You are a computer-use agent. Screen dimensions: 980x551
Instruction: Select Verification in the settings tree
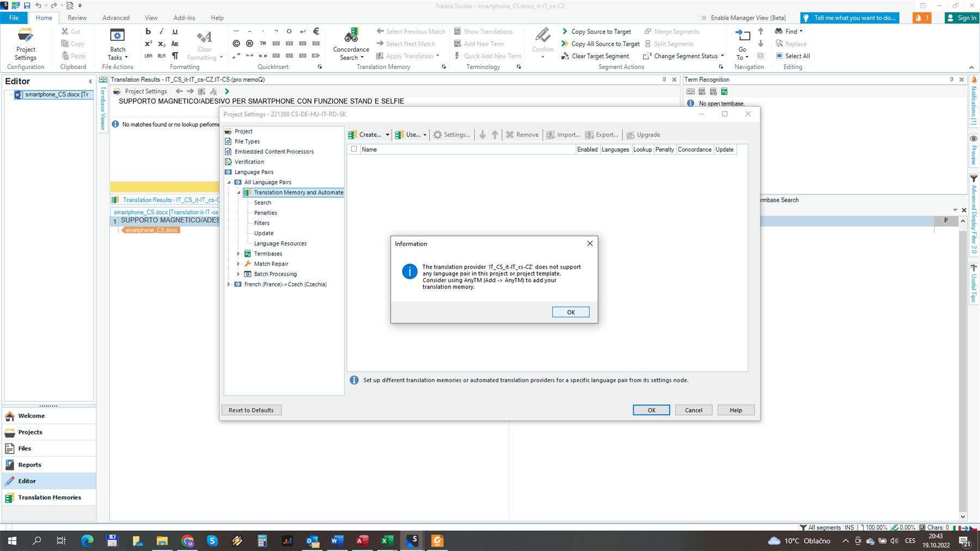(249, 162)
